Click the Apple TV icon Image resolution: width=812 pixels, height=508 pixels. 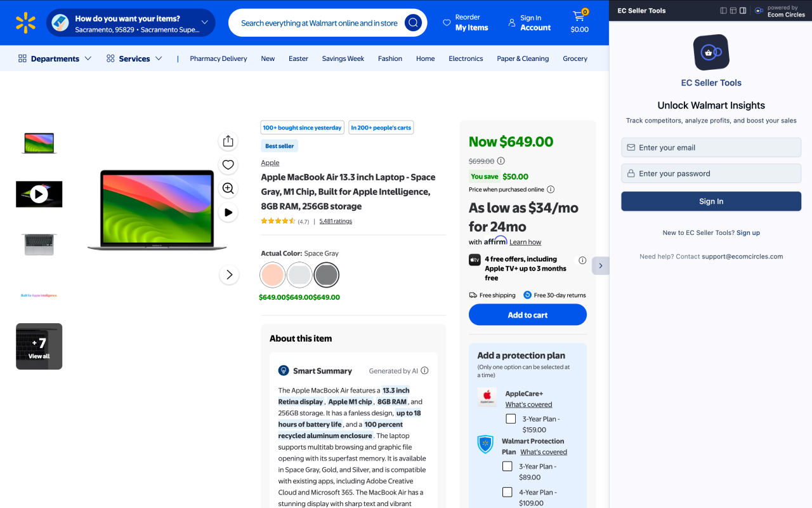[x=475, y=260]
